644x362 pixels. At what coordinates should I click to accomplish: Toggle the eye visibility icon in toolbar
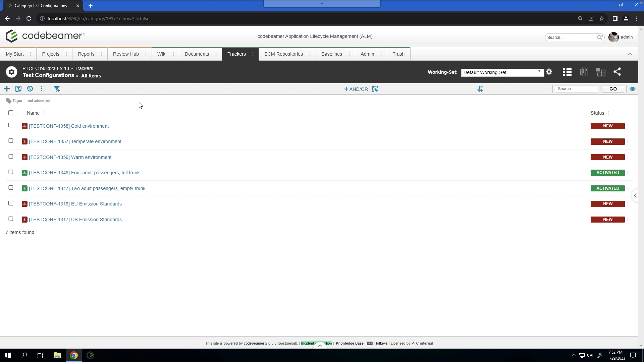[x=633, y=89]
